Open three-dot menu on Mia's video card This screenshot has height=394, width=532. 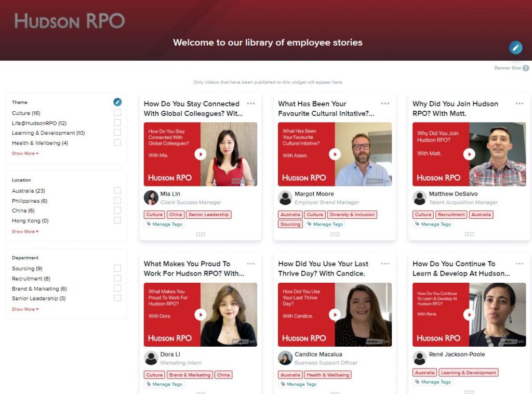(x=251, y=103)
